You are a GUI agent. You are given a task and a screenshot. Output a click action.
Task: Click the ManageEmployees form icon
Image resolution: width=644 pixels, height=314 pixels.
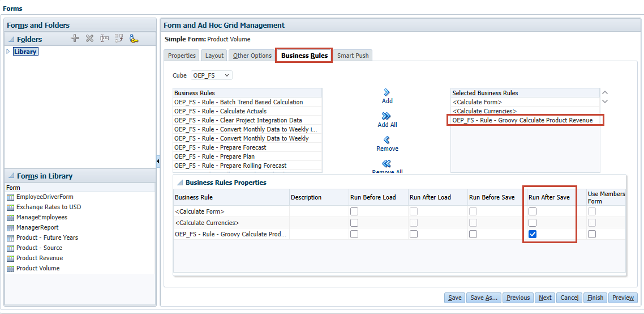point(11,217)
